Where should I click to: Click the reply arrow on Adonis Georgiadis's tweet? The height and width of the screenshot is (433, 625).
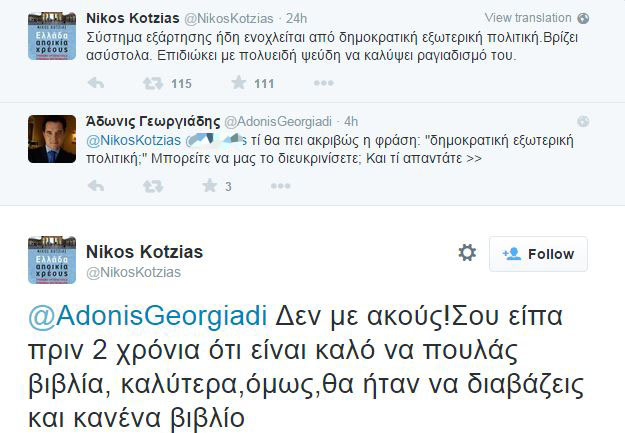click(96, 186)
